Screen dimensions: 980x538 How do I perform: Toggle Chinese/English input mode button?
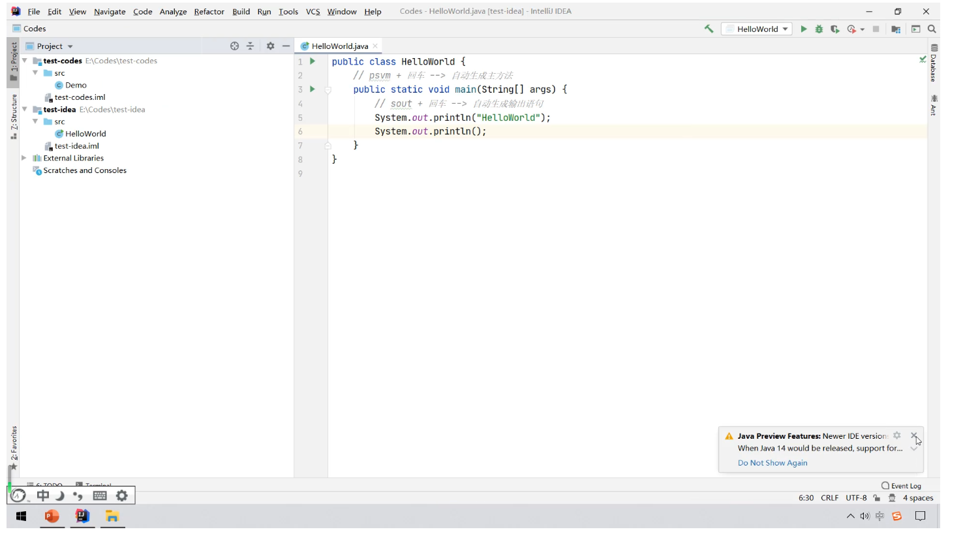pos(43,496)
